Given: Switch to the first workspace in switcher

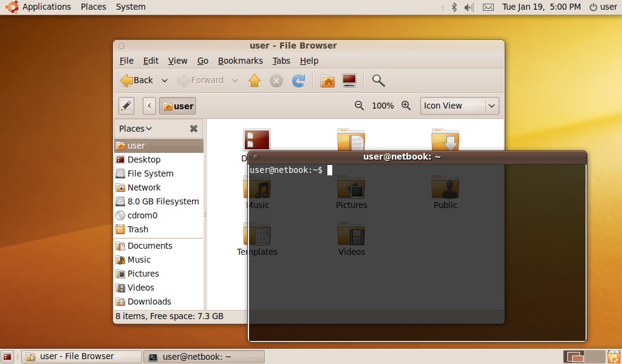Looking at the screenshot, I should (x=574, y=357).
